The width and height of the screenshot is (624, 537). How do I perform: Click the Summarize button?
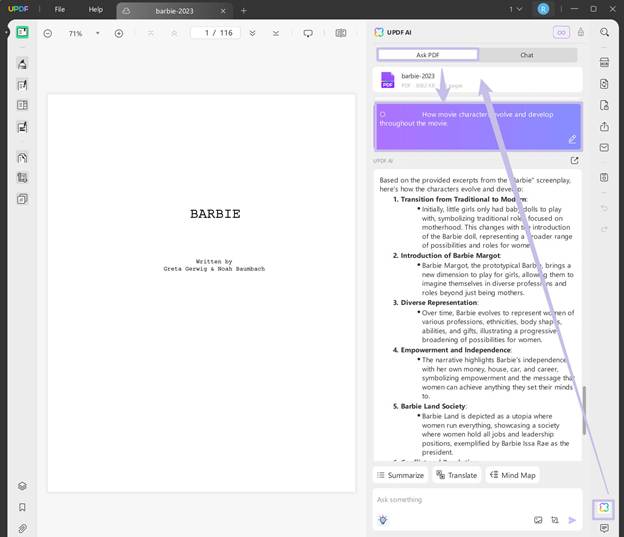401,475
